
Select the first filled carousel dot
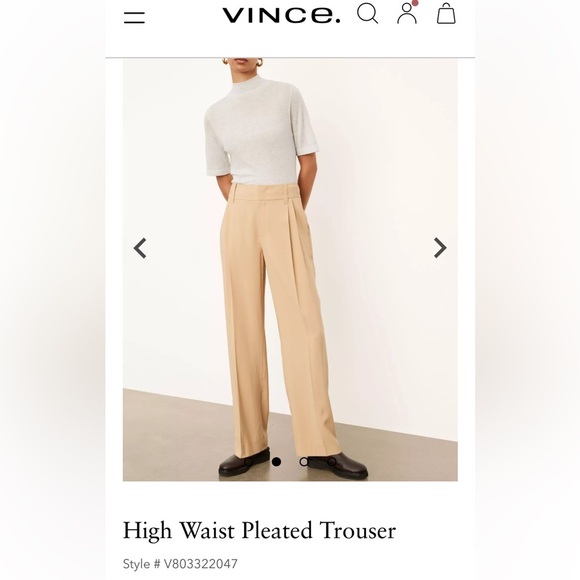pyautogui.click(x=276, y=462)
